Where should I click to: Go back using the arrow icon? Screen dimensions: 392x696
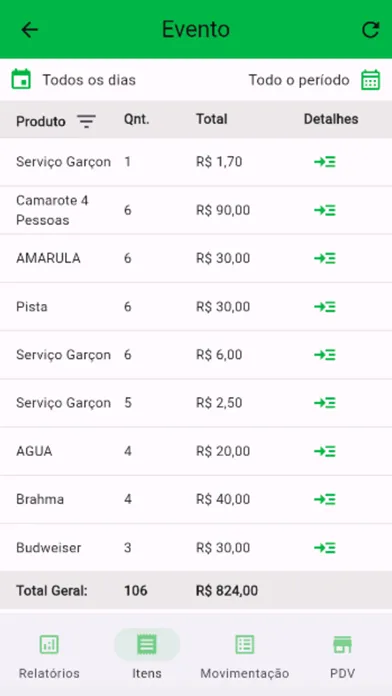30,30
